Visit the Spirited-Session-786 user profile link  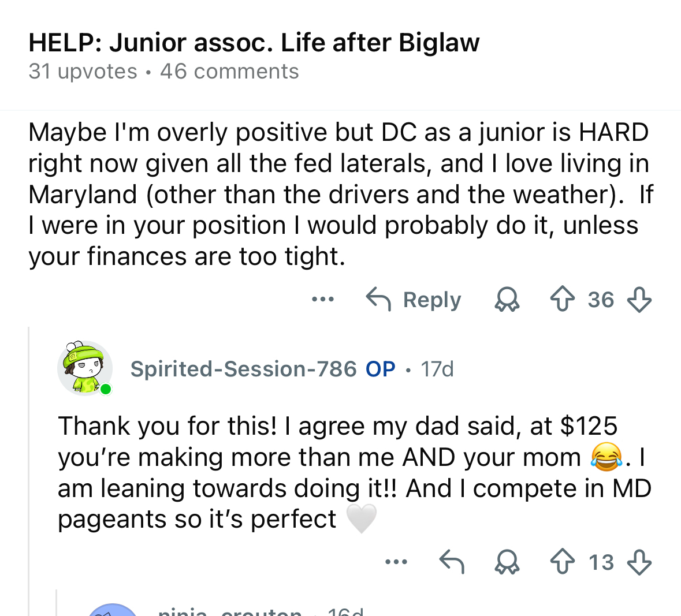(243, 369)
